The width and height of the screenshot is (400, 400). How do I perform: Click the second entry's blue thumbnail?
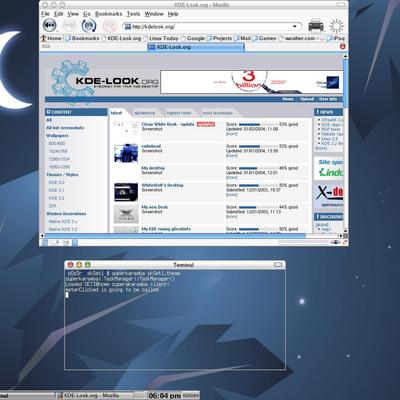pos(126,153)
